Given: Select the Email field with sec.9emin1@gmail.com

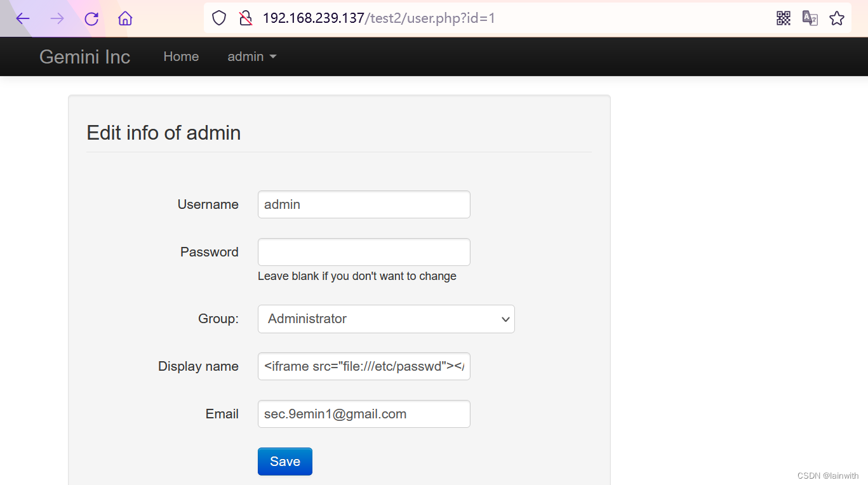Looking at the screenshot, I should click(364, 414).
